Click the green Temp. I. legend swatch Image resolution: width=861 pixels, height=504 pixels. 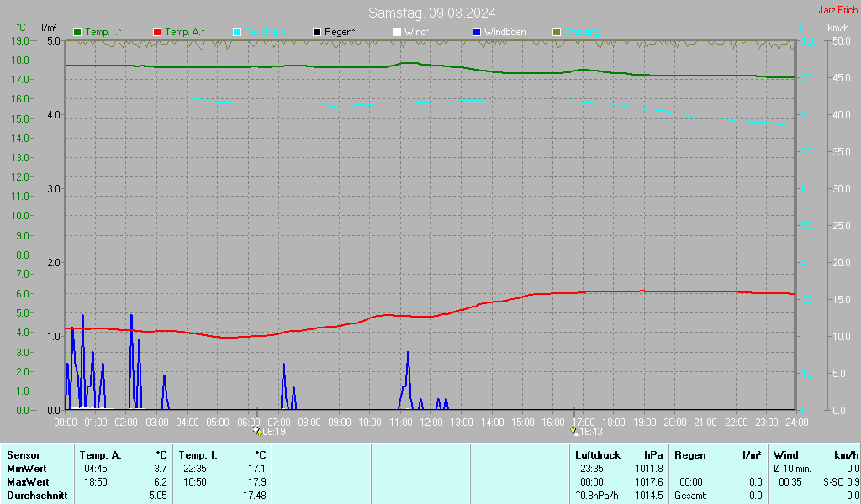pos(77,32)
